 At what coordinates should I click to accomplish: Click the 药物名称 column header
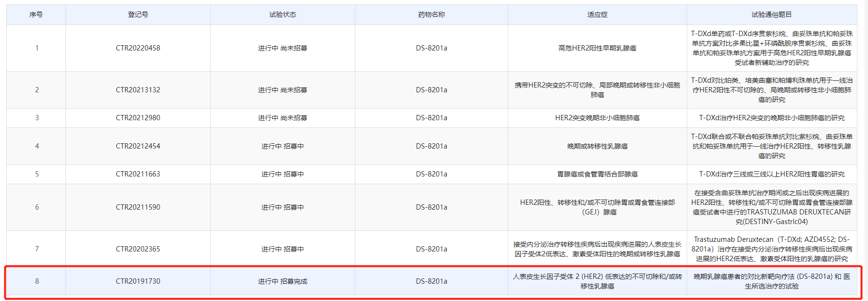[431, 15]
